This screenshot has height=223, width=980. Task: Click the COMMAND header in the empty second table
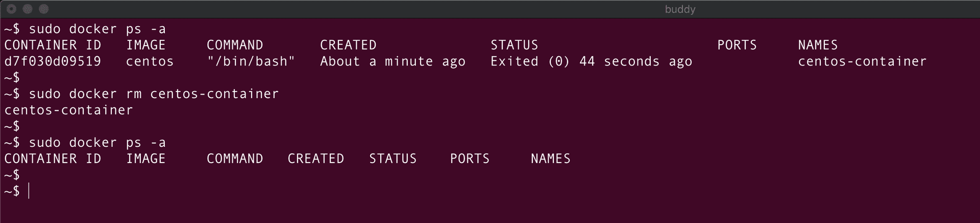tap(235, 159)
